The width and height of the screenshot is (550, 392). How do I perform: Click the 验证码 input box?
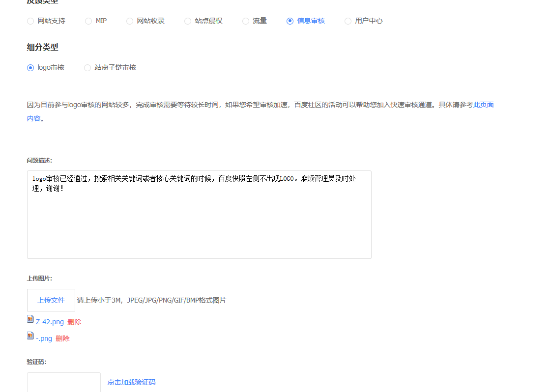(63, 382)
